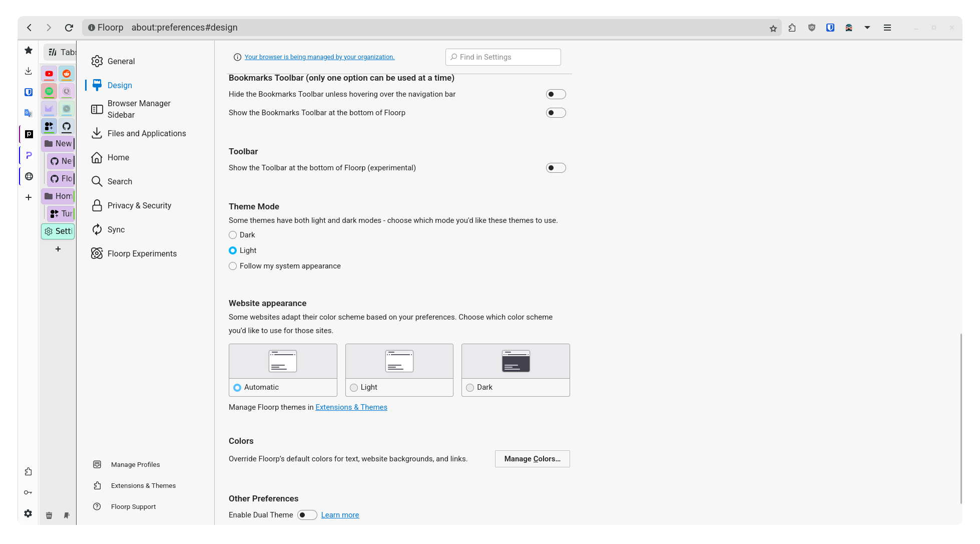Image resolution: width=980 pixels, height=544 pixels.
Task: Open Google Translate sidebar panel
Action: [29, 113]
